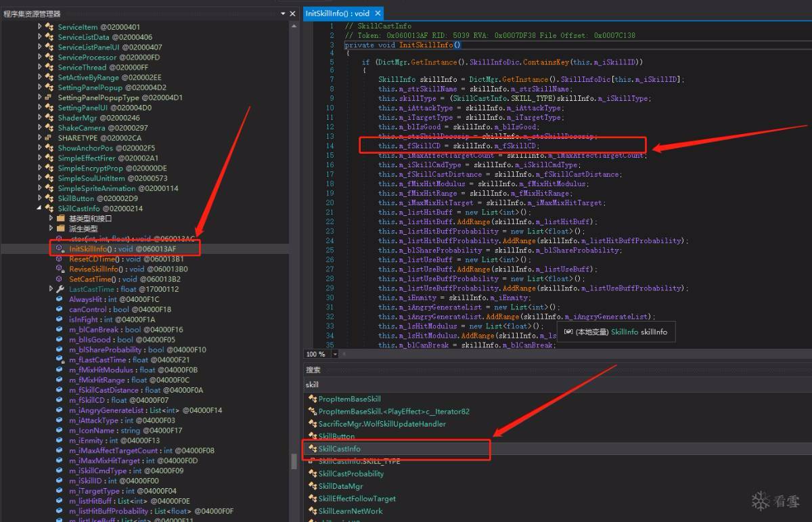The image size is (812, 522).
Task: Open the assembly explorer panel options dropdown arrow
Action: [x=283, y=14]
